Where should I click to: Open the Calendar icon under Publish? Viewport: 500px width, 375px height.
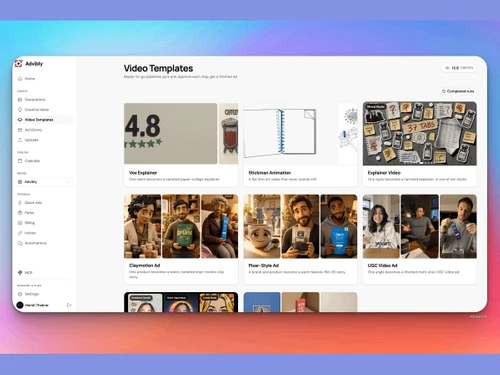[x=20, y=161]
